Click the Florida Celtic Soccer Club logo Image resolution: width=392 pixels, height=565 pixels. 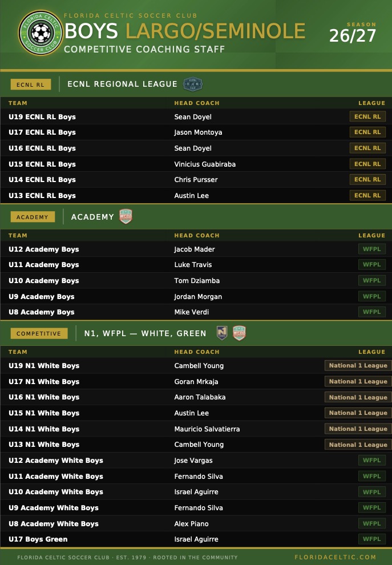39,34
